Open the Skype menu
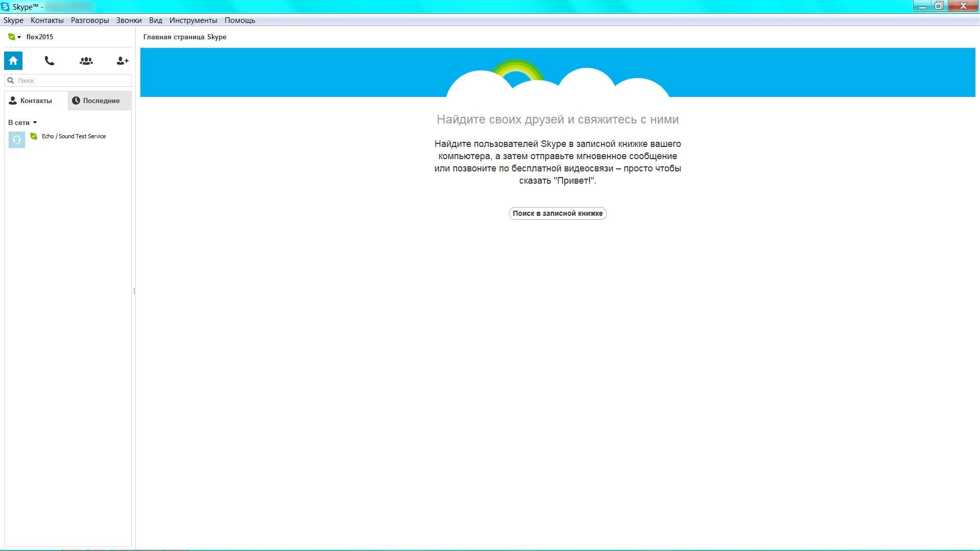The height and width of the screenshot is (551, 980). pos(13,20)
